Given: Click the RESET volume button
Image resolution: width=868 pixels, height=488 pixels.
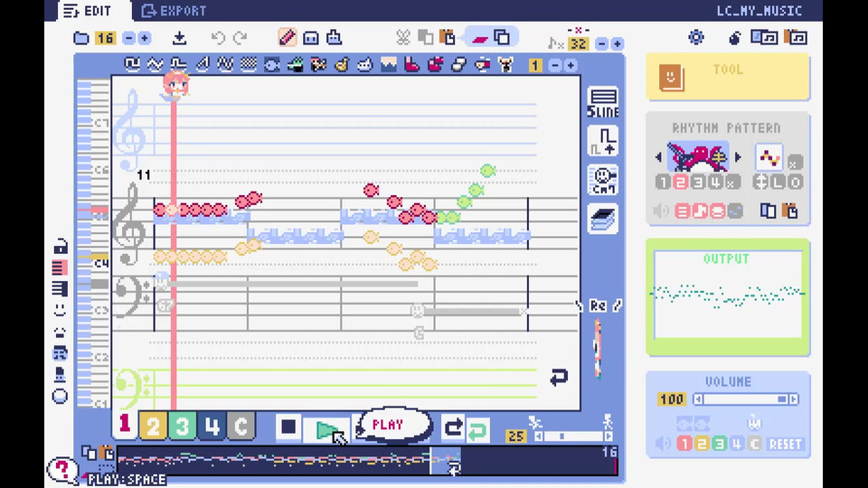Looking at the screenshot, I should (x=786, y=445).
